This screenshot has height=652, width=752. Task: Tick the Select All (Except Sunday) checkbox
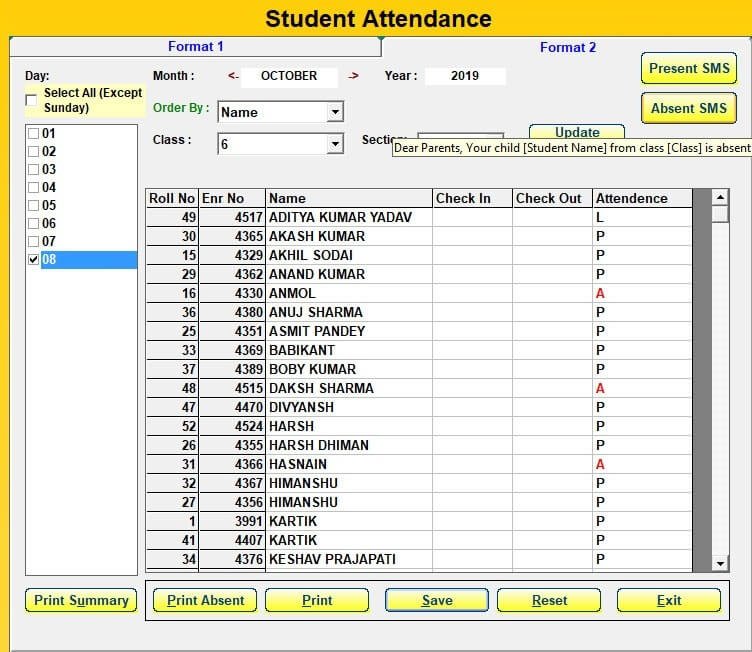pos(31,100)
